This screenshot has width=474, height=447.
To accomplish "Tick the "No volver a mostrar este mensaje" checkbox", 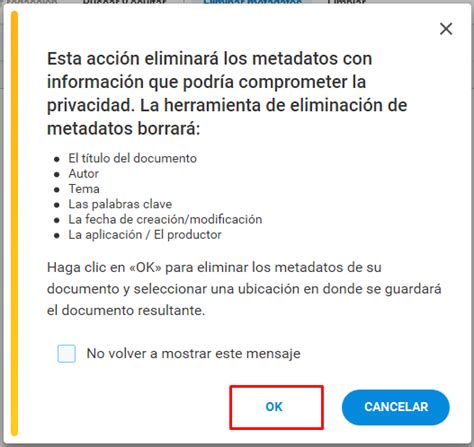I will [66, 353].
